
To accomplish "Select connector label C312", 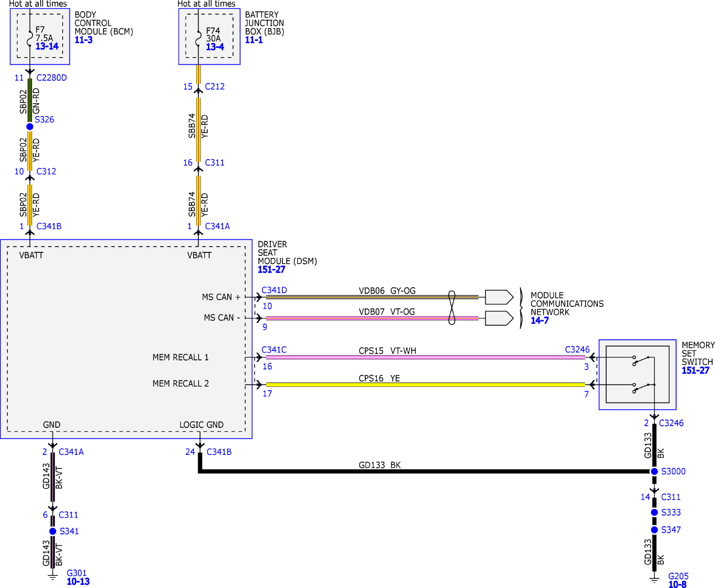I will (46, 171).
